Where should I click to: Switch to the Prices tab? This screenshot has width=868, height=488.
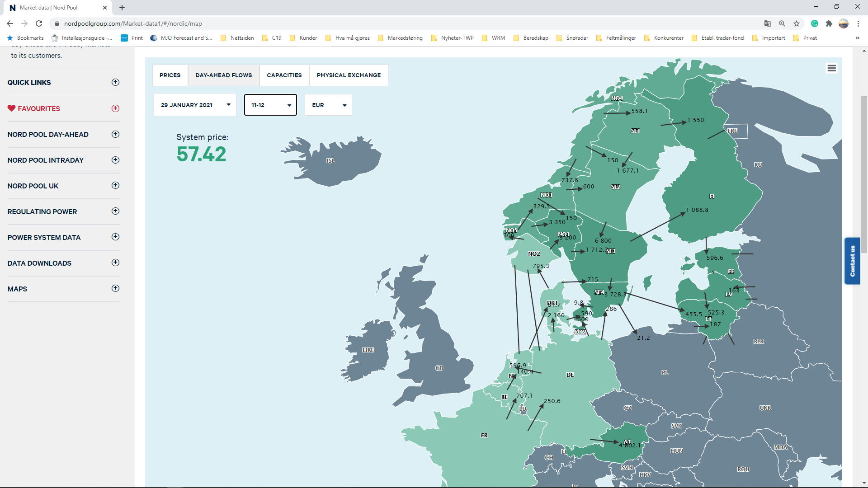170,75
